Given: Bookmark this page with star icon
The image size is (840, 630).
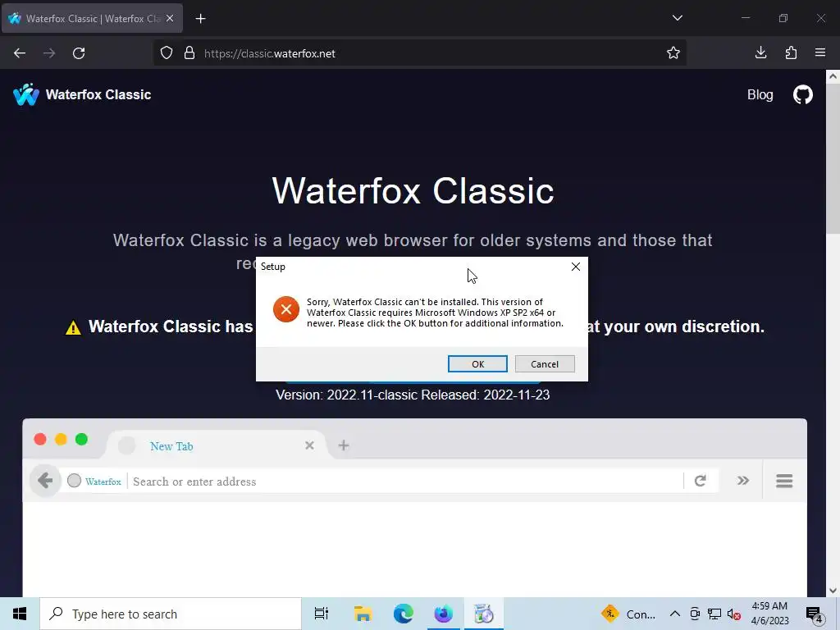Looking at the screenshot, I should (x=673, y=53).
